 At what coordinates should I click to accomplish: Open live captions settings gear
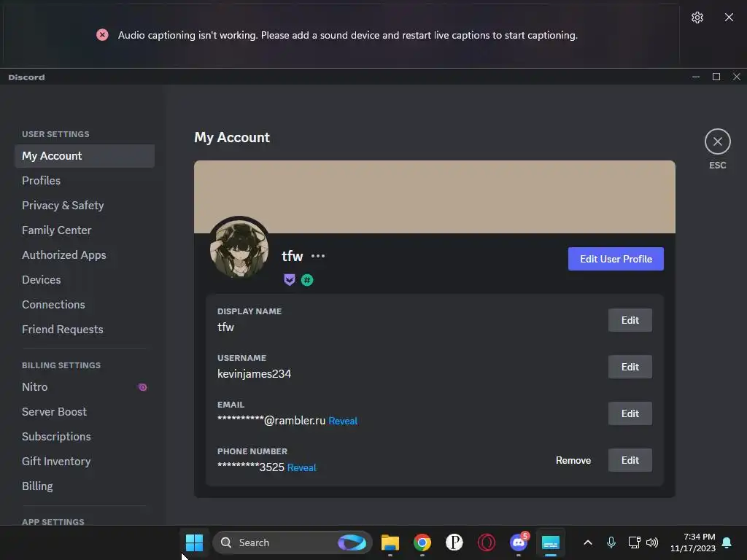click(x=697, y=17)
